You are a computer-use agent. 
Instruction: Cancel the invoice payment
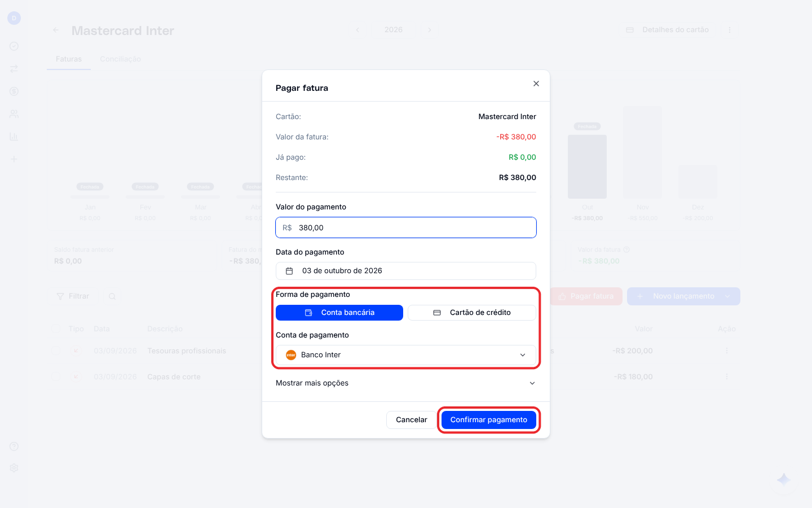[x=412, y=420]
